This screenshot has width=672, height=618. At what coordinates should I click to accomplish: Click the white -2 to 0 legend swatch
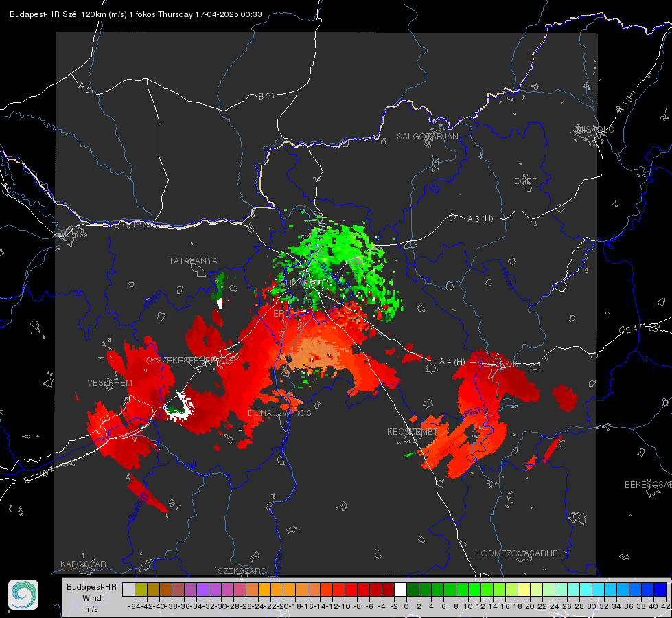400,589
